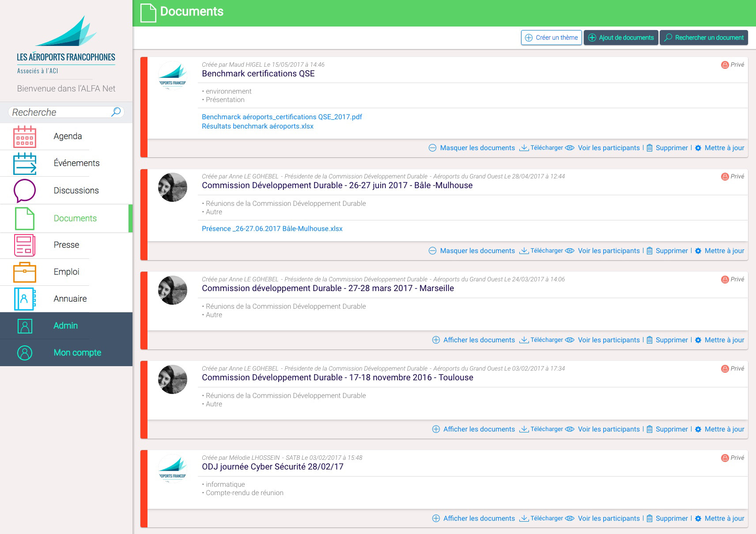Expand documents of ODJ journée Cyber Sécurité
Viewport: 756px width, 534px height.
(x=473, y=519)
